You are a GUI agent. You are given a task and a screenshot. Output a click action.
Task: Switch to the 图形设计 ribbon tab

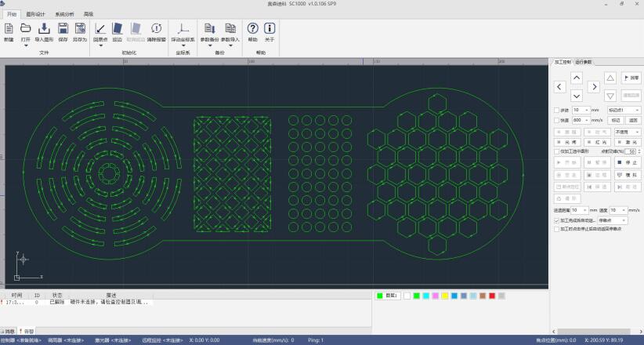point(35,13)
